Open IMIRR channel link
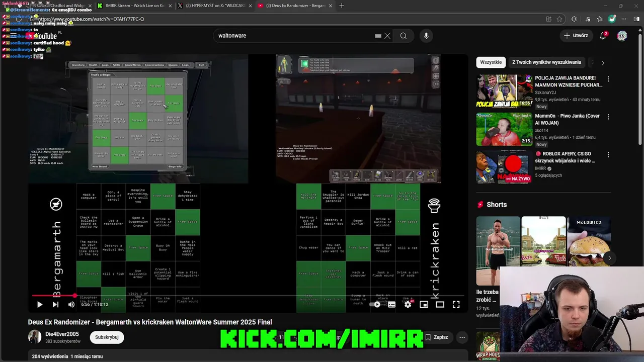The image size is (644, 362). coord(540,168)
